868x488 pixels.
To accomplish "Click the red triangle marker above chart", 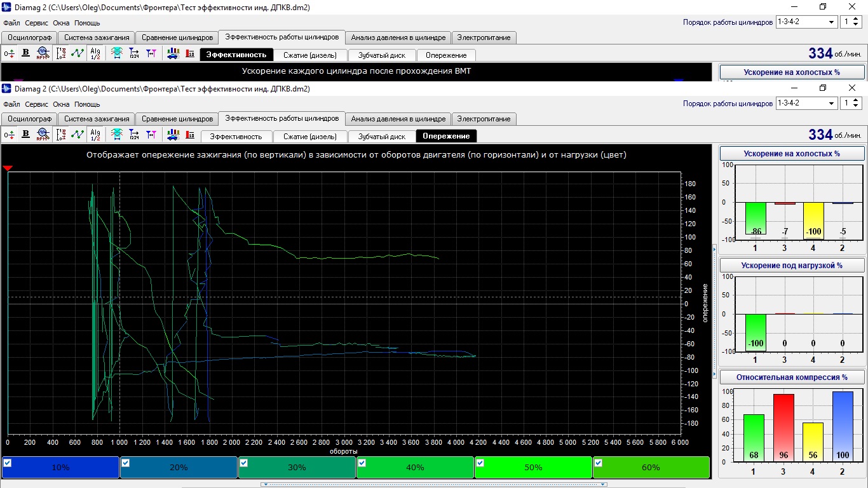I will pos(8,168).
